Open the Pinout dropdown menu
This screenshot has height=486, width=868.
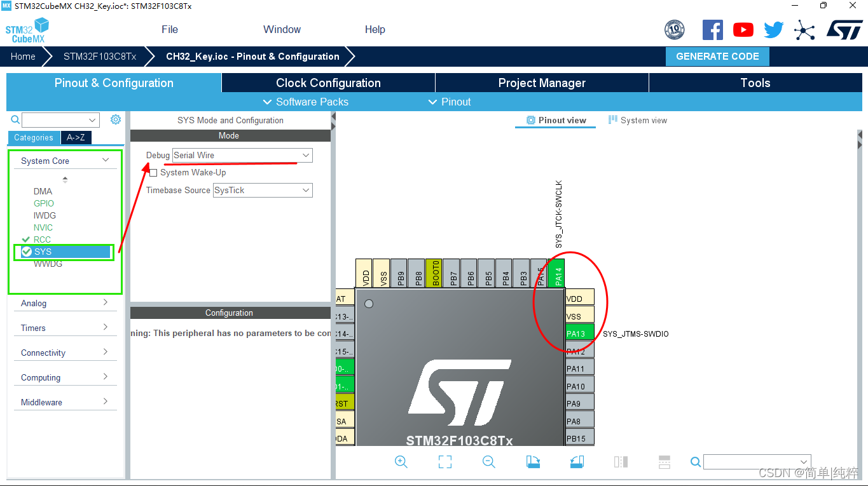pos(450,102)
